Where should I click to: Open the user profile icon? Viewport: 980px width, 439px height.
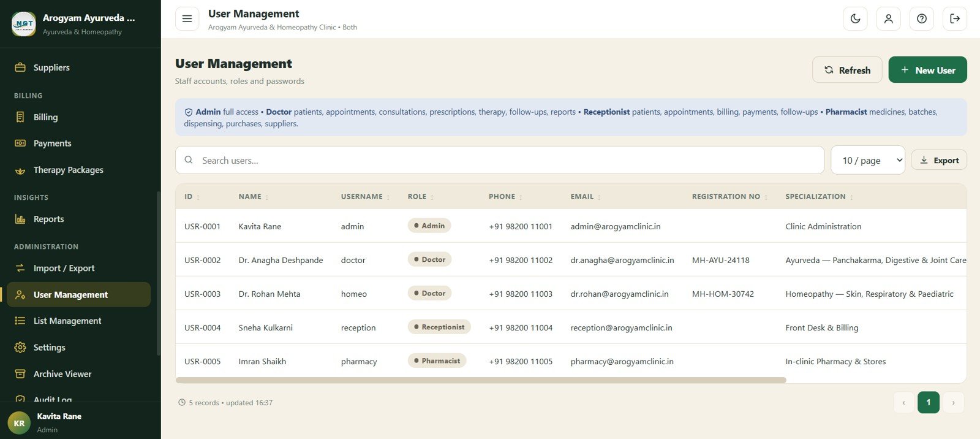888,18
